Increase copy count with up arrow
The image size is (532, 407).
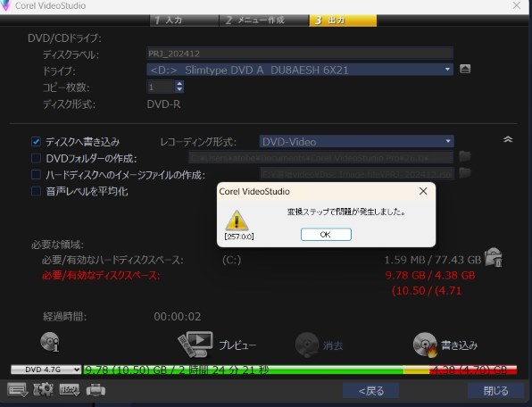[179, 83]
